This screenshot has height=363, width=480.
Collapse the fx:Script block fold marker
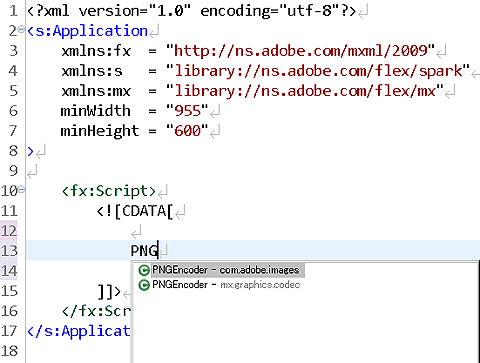pos(21,190)
